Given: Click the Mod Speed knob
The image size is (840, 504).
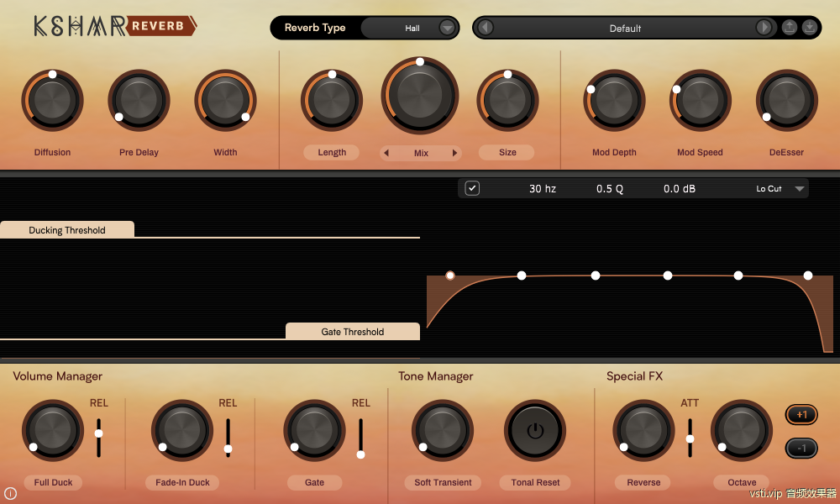Looking at the screenshot, I should click(701, 100).
